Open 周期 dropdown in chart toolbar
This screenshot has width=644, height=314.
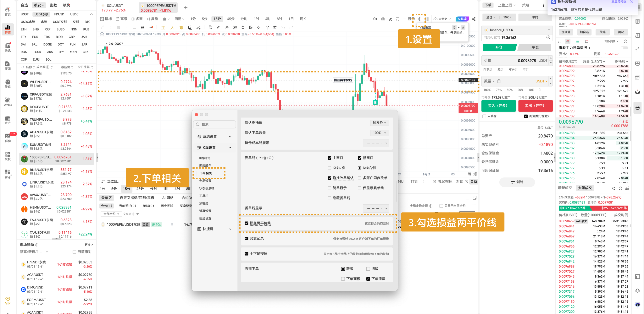[179, 19]
